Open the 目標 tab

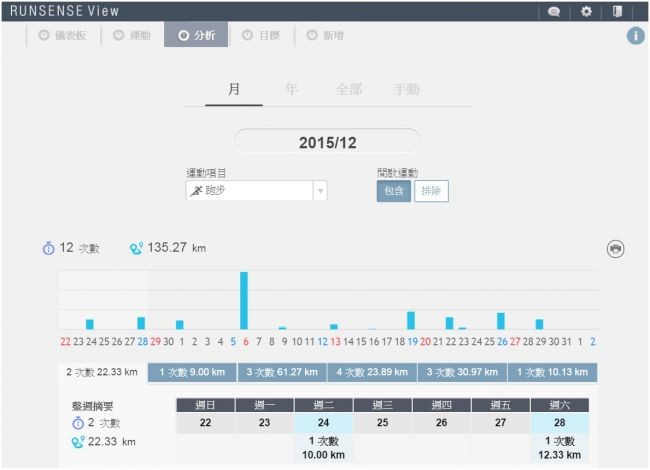pos(261,35)
